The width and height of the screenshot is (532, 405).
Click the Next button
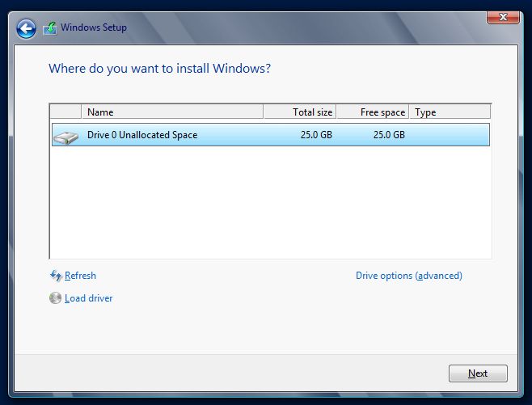click(478, 373)
